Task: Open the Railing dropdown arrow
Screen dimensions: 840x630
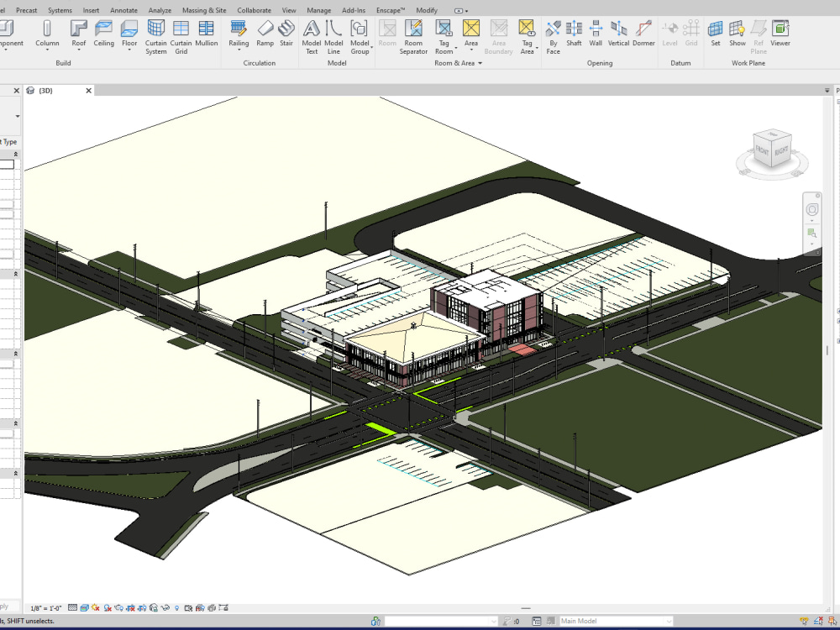Action: coord(238,50)
